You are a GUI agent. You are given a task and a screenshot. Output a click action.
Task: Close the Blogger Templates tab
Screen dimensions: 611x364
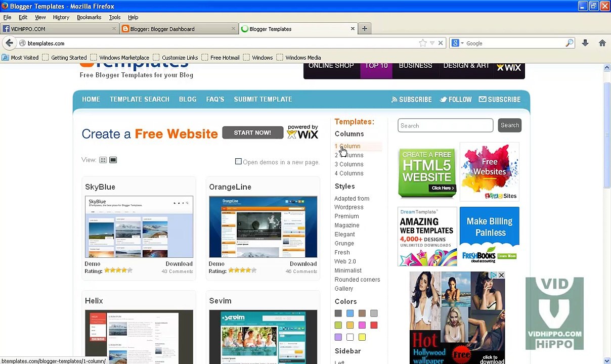click(x=353, y=29)
